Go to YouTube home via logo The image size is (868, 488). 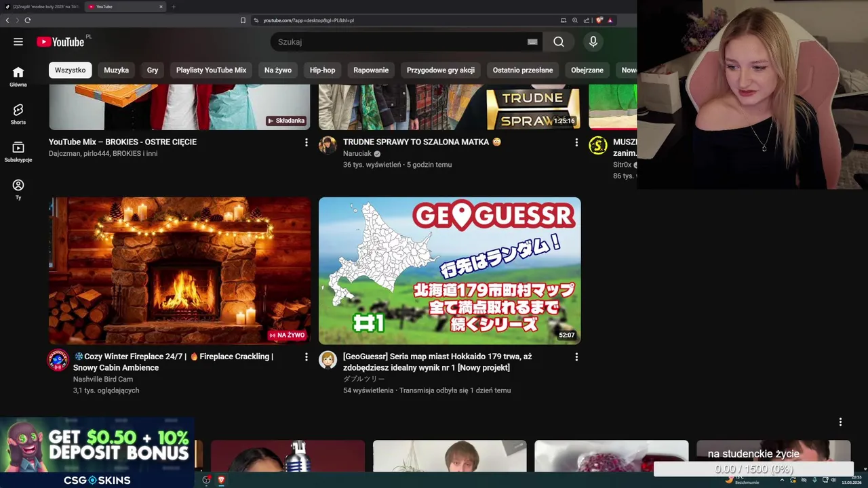[x=60, y=42]
